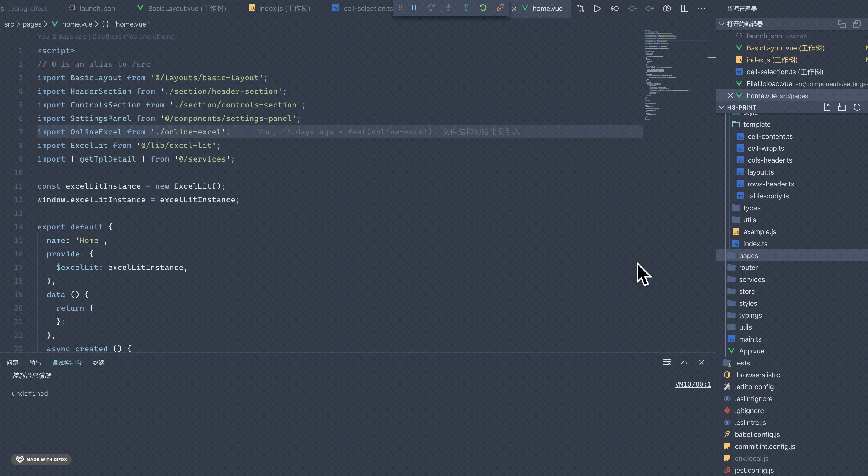Click the debug Step Over icon
The height and width of the screenshot is (476, 868).
(x=431, y=8)
